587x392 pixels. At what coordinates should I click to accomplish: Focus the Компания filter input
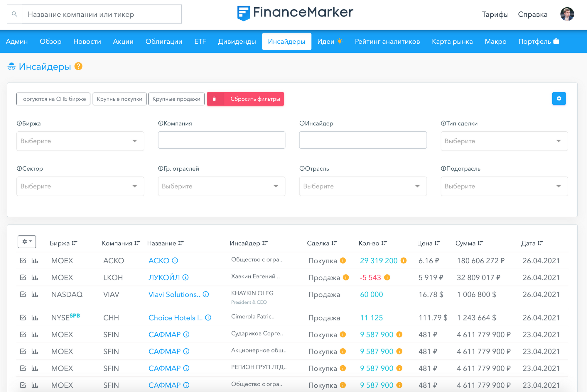tap(222, 140)
